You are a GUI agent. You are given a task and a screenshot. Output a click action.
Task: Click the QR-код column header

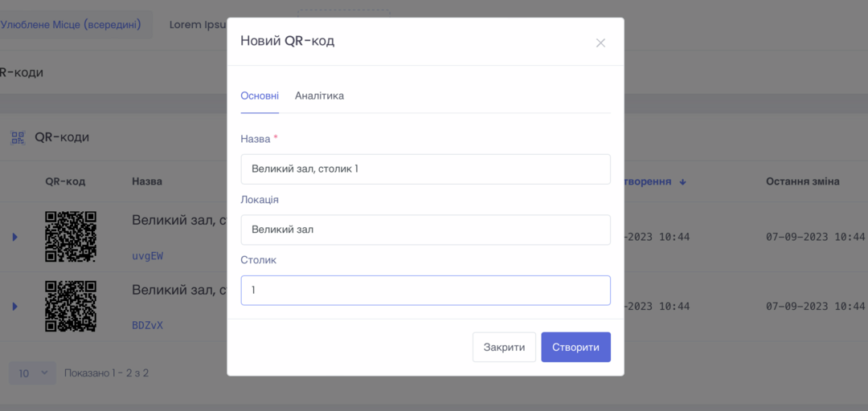coord(65,181)
